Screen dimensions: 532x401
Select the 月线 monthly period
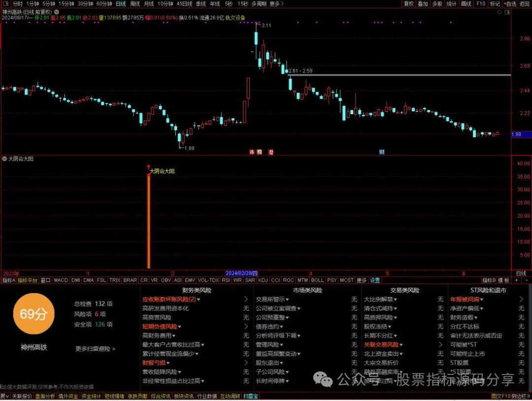click(149, 4)
